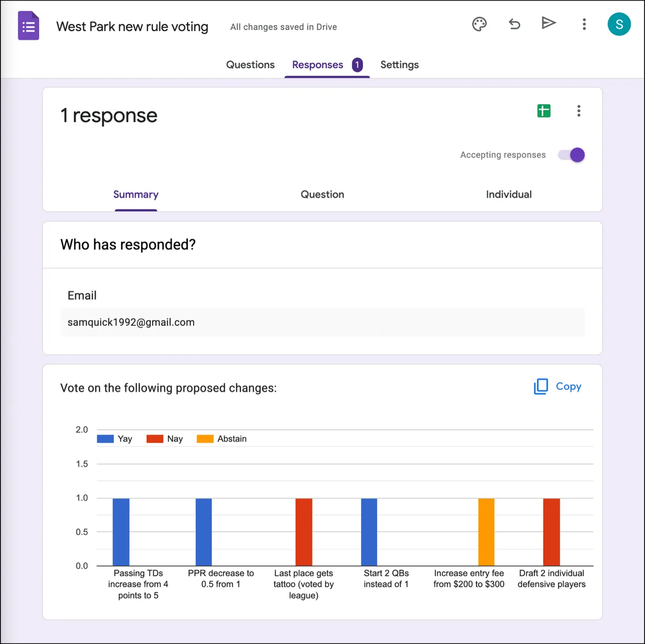Create spreadsheet with green Sheets icon
This screenshot has width=645, height=644.
(544, 111)
